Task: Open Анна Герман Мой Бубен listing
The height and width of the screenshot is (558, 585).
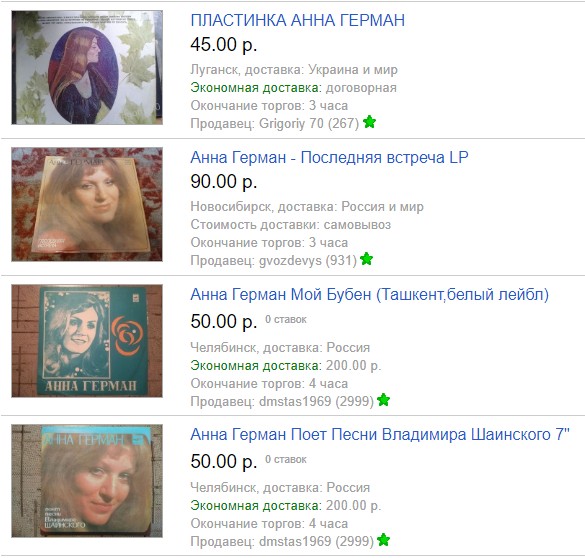Action: [x=369, y=295]
